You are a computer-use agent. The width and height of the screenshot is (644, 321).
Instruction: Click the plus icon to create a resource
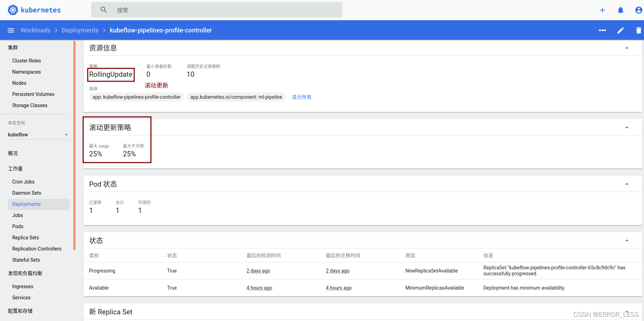tap(602, 10)
